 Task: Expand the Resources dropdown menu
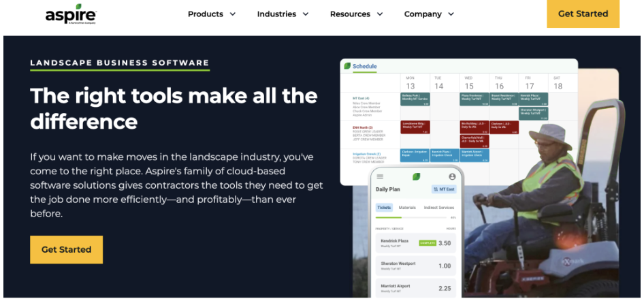356,14
